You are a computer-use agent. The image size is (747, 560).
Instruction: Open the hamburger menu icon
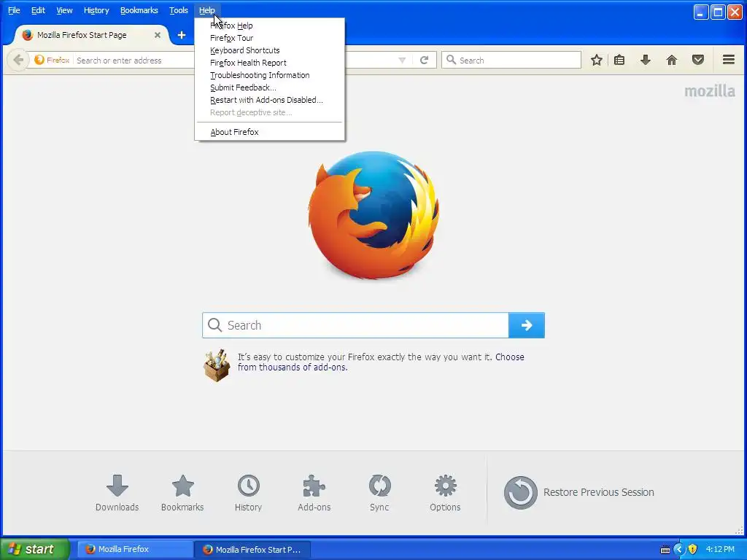[729, 60]
